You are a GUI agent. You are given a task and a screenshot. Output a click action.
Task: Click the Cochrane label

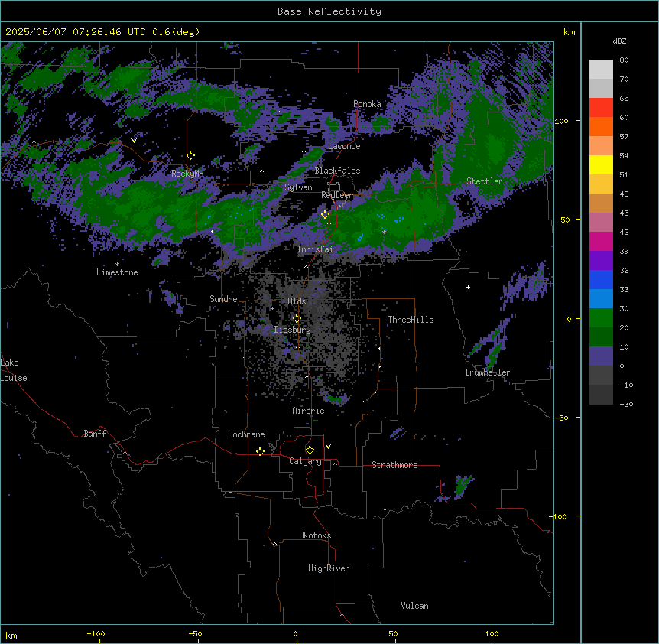pyautogui.click(x=246, y=434)
